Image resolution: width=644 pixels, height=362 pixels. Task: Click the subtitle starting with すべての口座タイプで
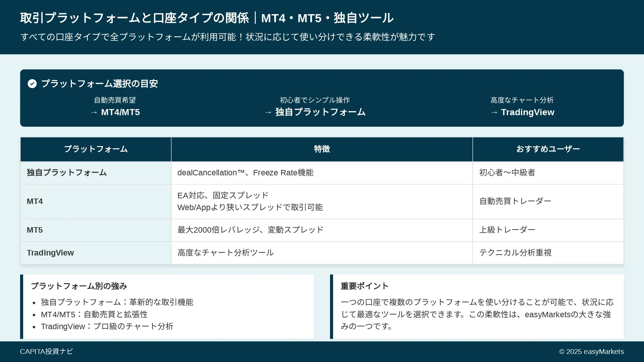(228, 37)
